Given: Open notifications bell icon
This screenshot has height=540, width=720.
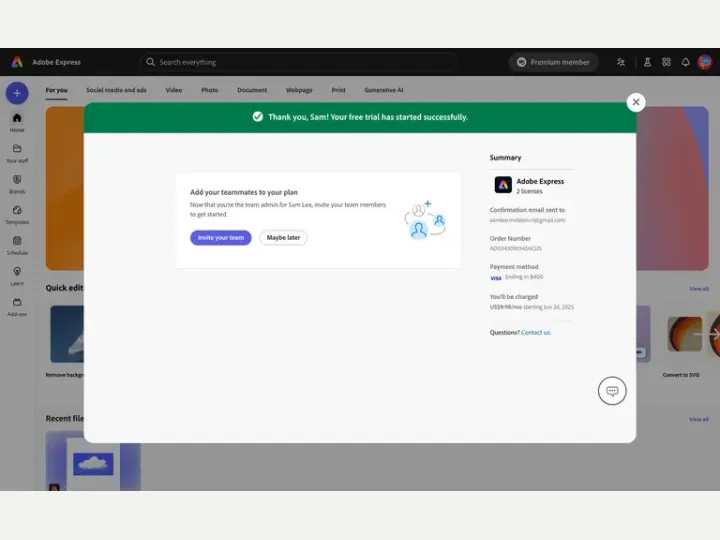Looking at the screenshot, I should (x=685, y=62).
